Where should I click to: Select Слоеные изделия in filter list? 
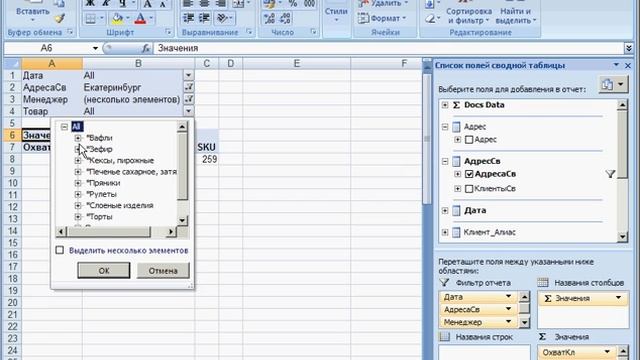coord(120,205)
